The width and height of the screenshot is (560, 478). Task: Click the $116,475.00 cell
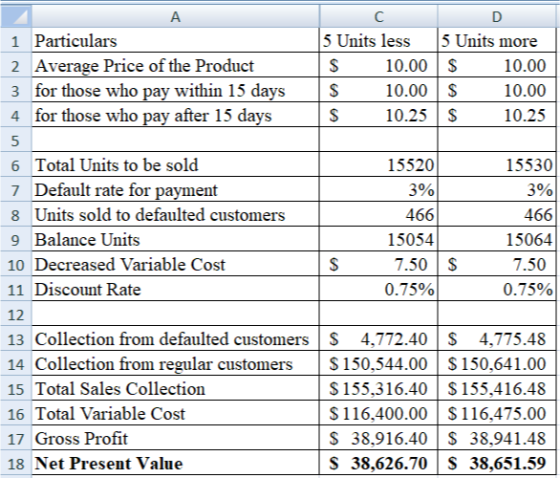pyautogui.click(x=497, y=413)
